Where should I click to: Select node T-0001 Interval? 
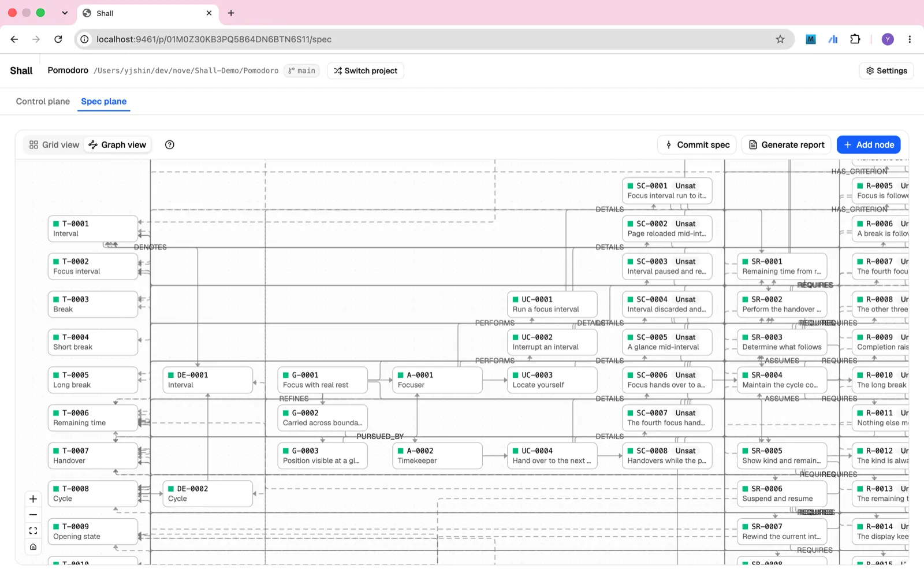coord(93,229)
